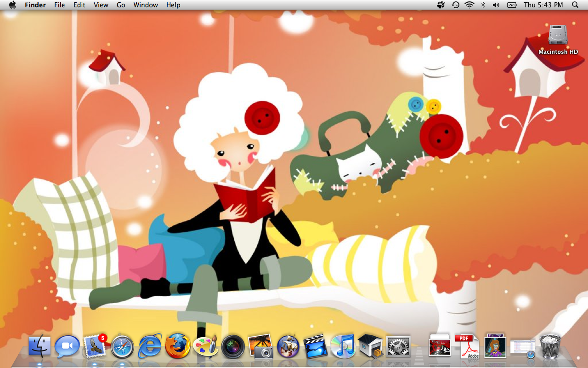Launch Safari compass icon in Dock

tap(122, 347)
